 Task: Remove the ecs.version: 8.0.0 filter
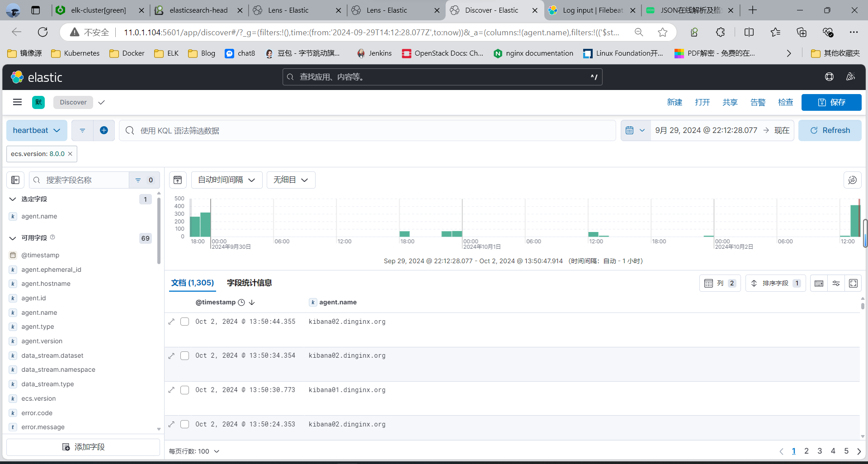pyautogui.click(x=70, y=154)
